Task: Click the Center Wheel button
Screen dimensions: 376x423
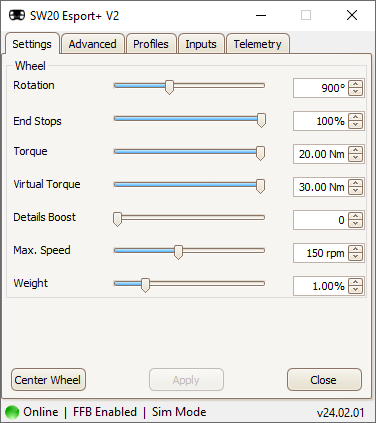Action: 48,380
